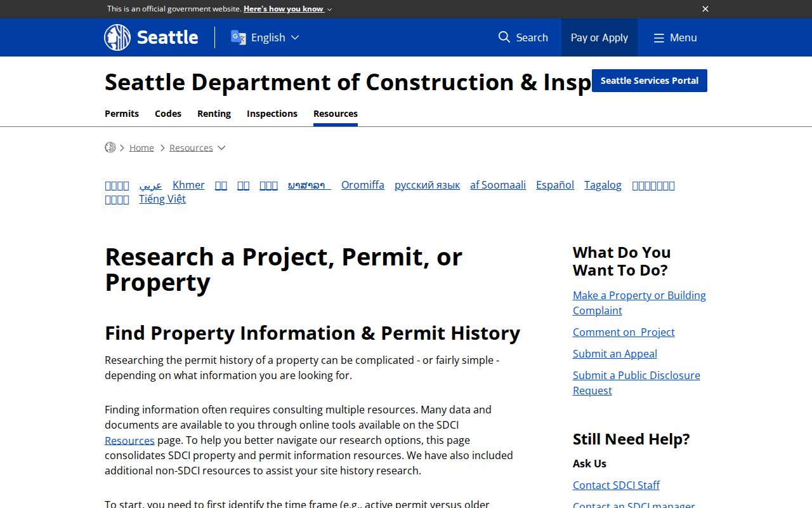
Task: Click the Seattle city seal logo
Action: 117,37
